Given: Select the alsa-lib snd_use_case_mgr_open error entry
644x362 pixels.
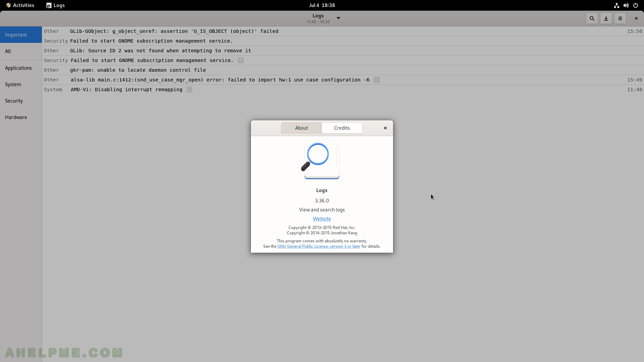Looking at the screenshot, I should point(343,80).
